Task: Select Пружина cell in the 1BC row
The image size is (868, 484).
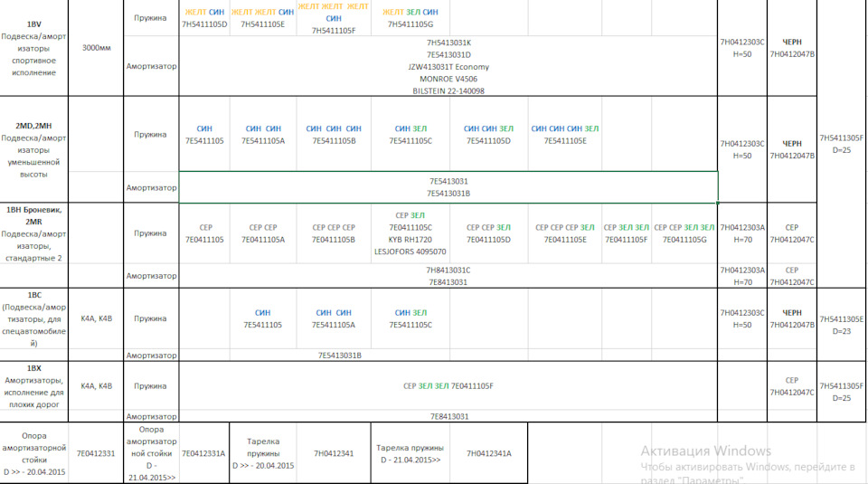Action: [151, 318]
